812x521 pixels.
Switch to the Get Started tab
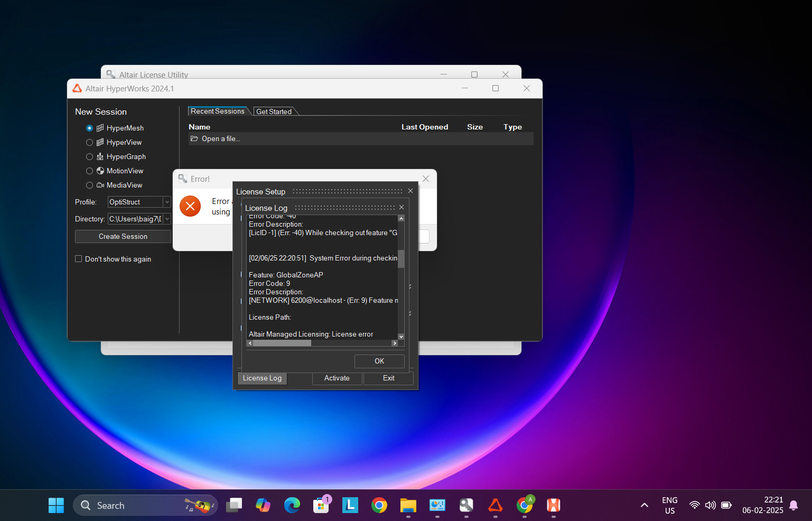[274, 111]
